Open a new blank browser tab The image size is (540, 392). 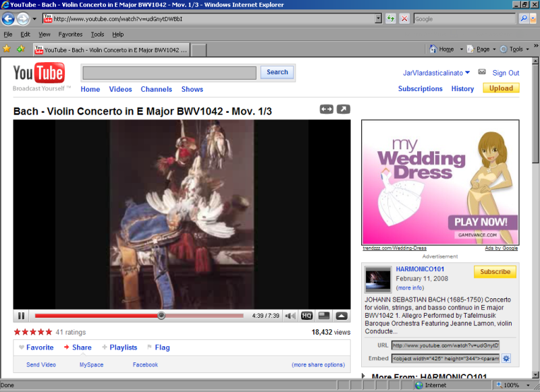tap(198, 50)
